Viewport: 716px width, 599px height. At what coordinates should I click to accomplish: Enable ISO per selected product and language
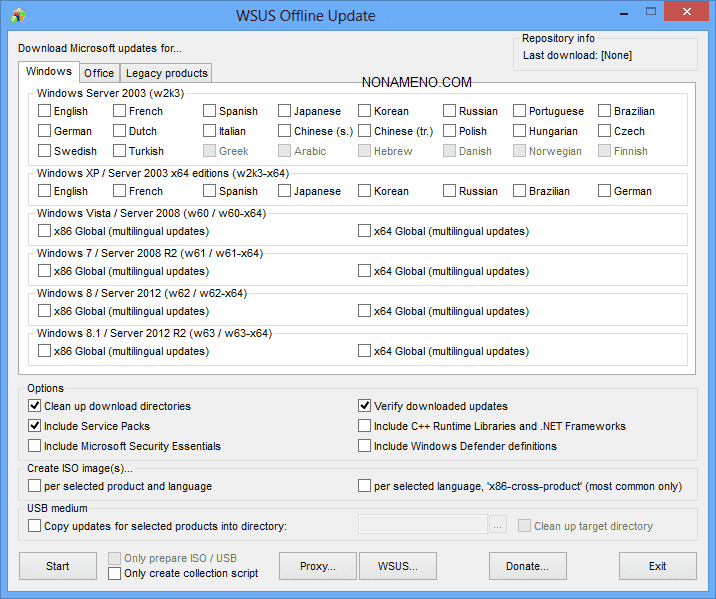(x=35, y=486)
